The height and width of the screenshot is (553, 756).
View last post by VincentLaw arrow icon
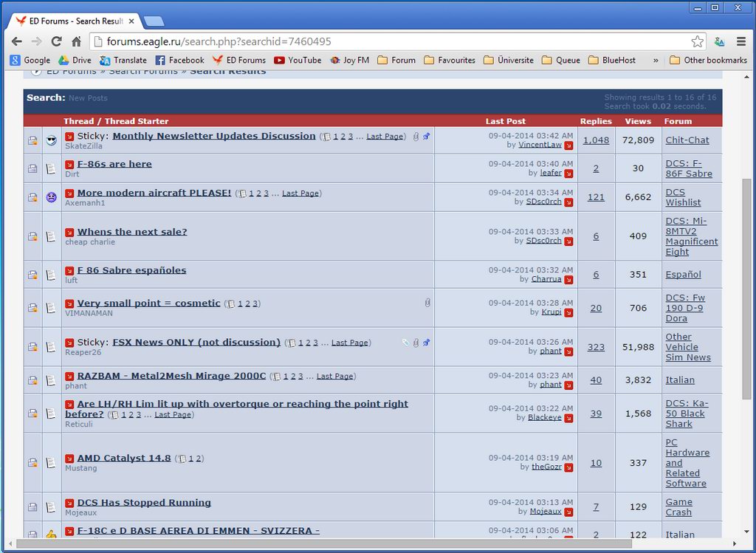[x=569, y=145]
